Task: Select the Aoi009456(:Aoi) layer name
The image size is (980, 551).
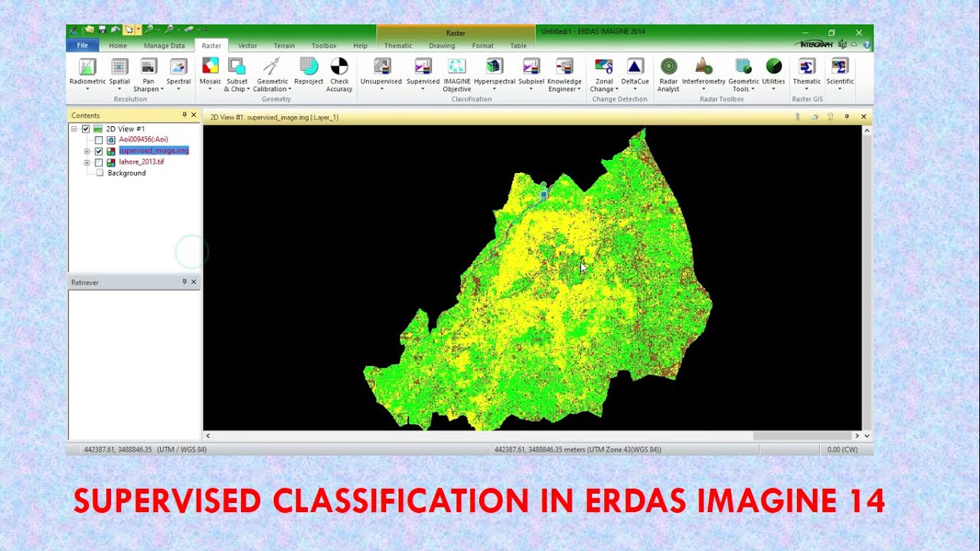Action: [143, 139]
